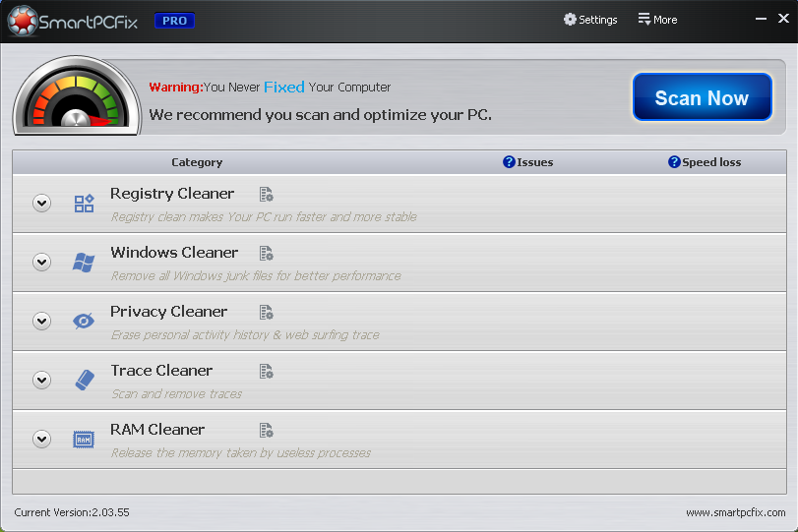Open Registry Cleaner options document icon
Image resolution: width=798 pixels, height=532 pixels.
[267, 195]
